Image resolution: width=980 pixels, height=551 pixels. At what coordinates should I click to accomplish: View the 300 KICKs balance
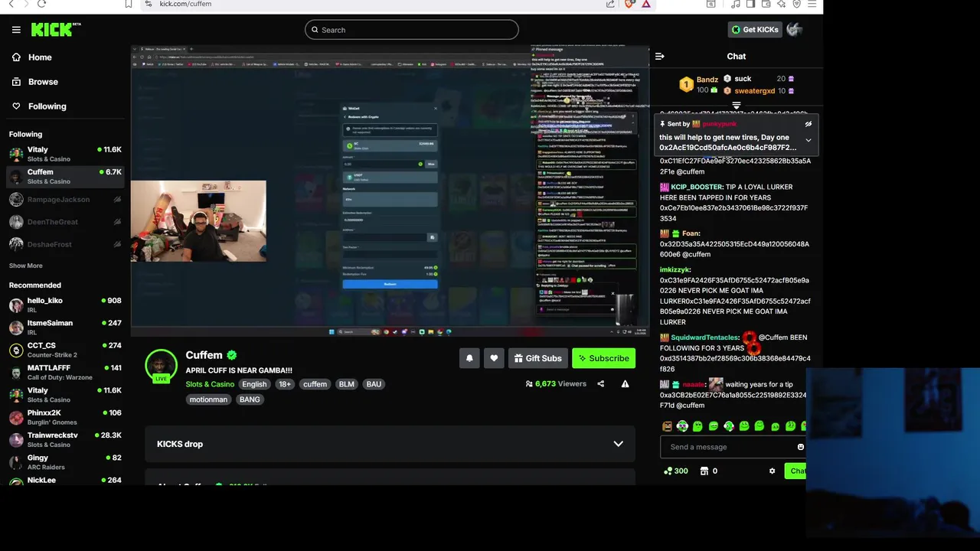pyautogui.click(x=675, y=471)
